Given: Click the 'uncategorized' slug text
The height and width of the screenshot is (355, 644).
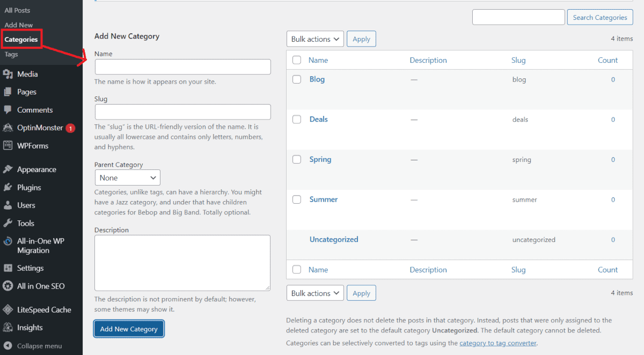Looking at the screenshot, I should point(534,240).
